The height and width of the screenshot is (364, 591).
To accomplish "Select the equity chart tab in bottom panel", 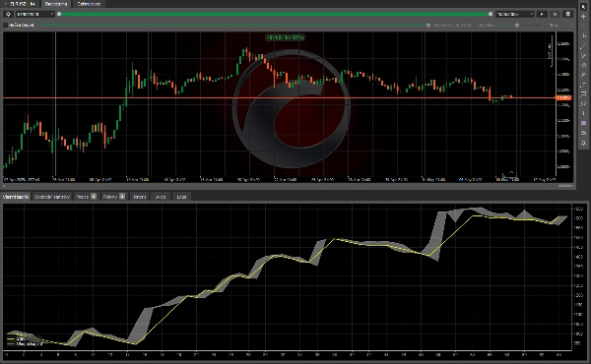I will 16,197.
